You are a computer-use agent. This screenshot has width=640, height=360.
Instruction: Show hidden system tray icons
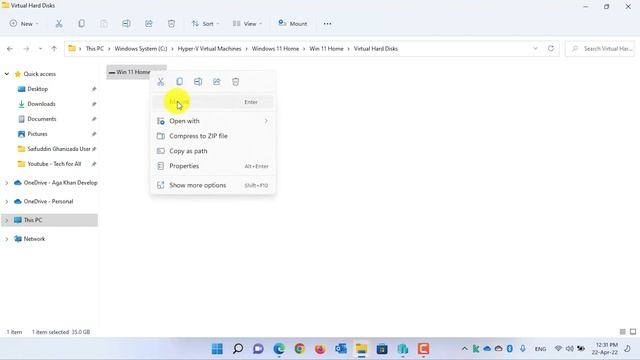[464, 349]
